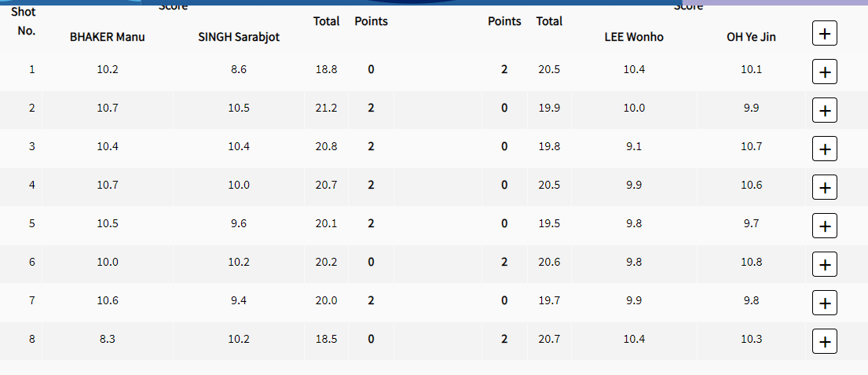868x375 pixels.
Task: Click plus icon on shot 6 row
Action: click(x=824, y=264)
